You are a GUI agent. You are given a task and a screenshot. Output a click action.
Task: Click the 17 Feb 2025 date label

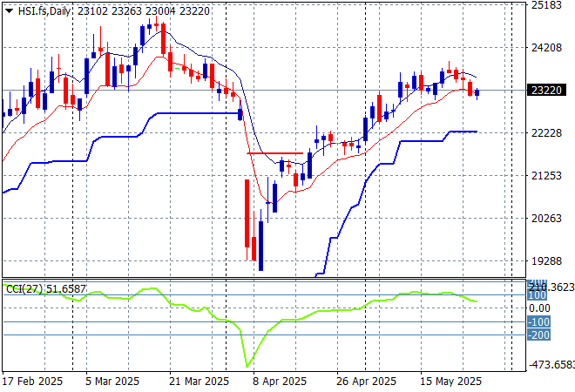tap(32, 382)
